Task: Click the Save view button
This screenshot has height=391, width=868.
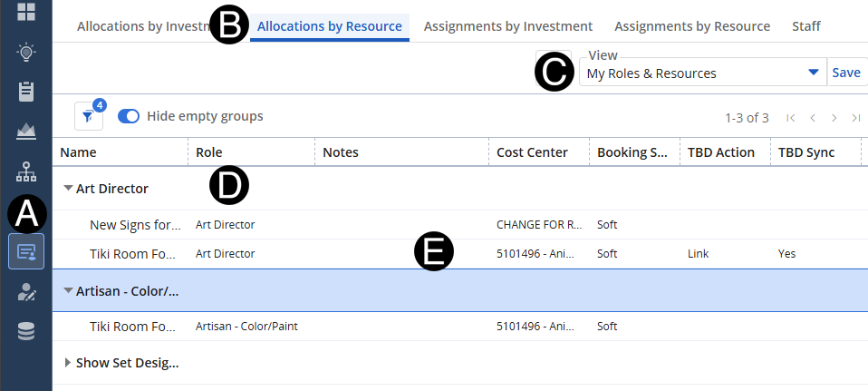Action: point(846,73)
